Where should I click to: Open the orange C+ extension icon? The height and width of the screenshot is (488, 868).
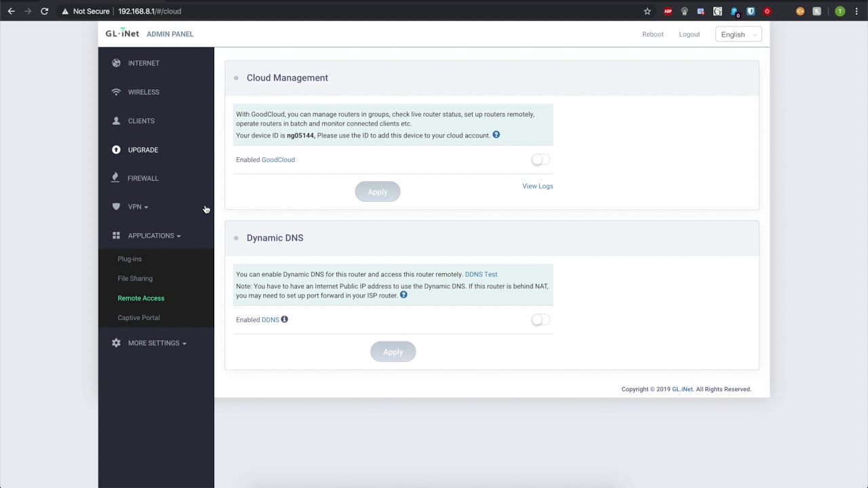(800, 11)
